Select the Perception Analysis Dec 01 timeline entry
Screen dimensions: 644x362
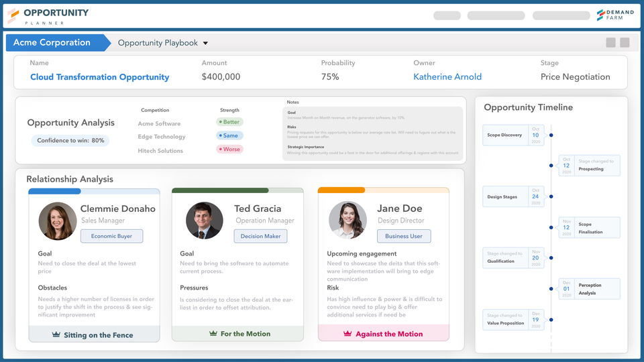pyautogui.click(x=590, y=288)
